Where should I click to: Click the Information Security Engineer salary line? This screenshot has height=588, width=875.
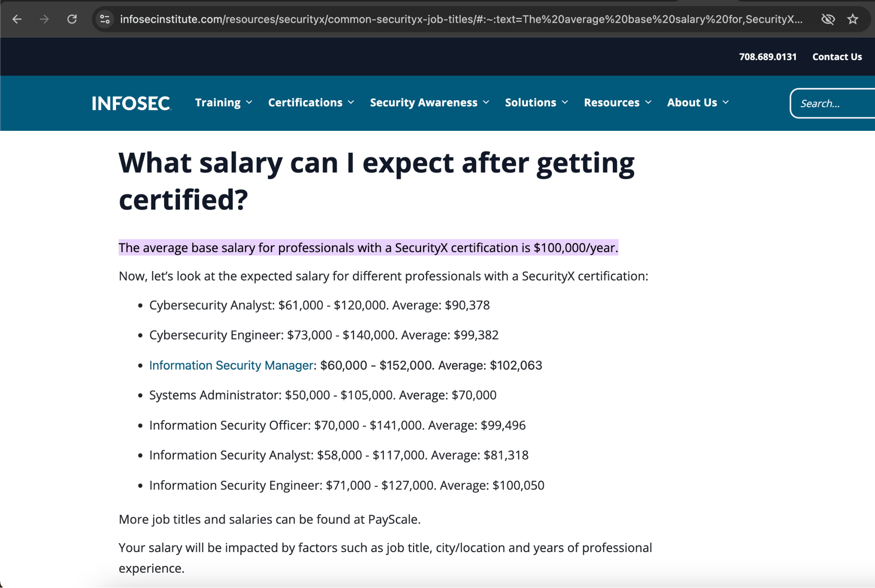(x=347, y=486)
